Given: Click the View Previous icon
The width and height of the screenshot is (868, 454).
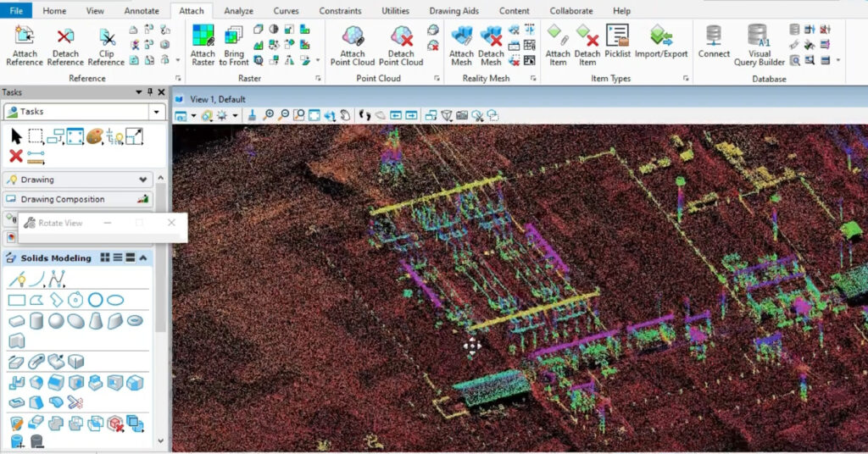Looking at the screenshot, I should tap(396, 115).
